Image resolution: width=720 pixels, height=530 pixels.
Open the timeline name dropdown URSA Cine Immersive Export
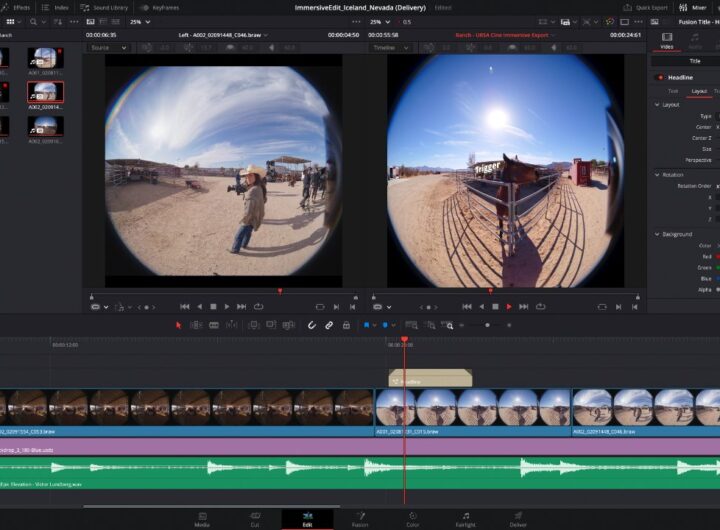coord(505,35)
